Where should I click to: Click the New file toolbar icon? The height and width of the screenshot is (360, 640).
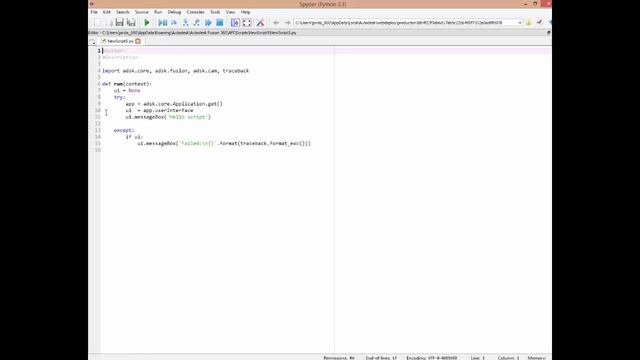point(97,23)
